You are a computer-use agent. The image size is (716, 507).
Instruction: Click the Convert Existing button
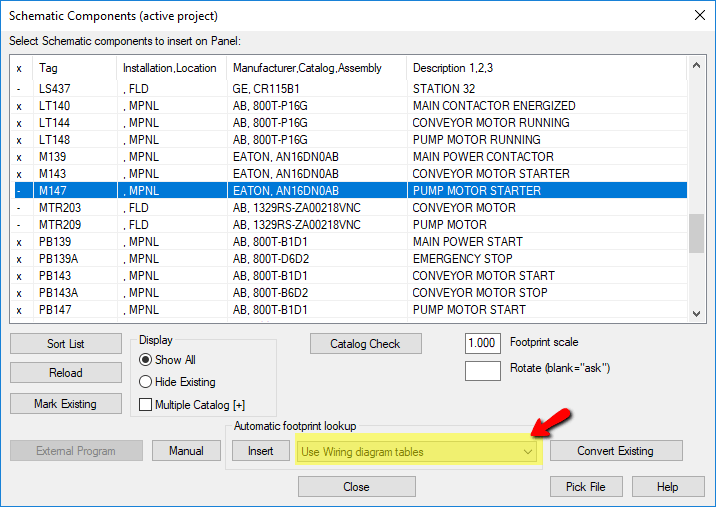[x=616, y=451]
